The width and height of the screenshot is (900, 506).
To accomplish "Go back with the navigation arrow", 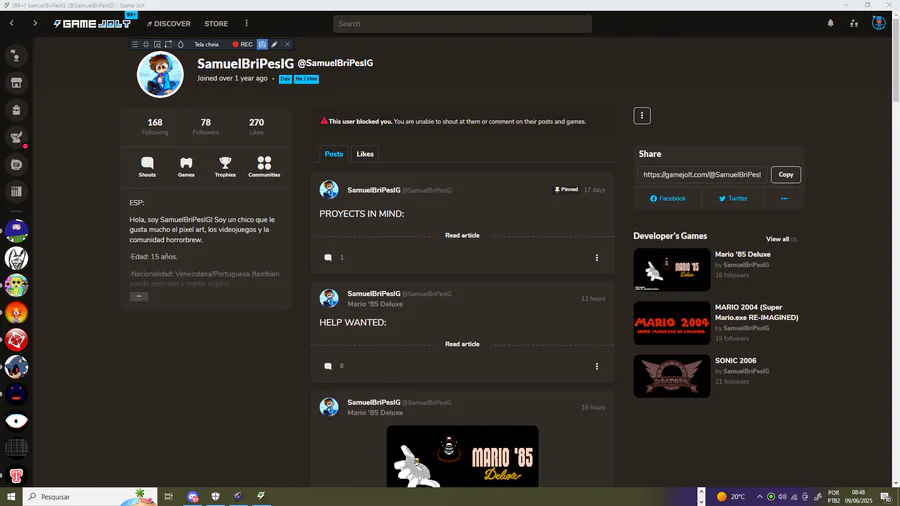I will coord(11,24).
